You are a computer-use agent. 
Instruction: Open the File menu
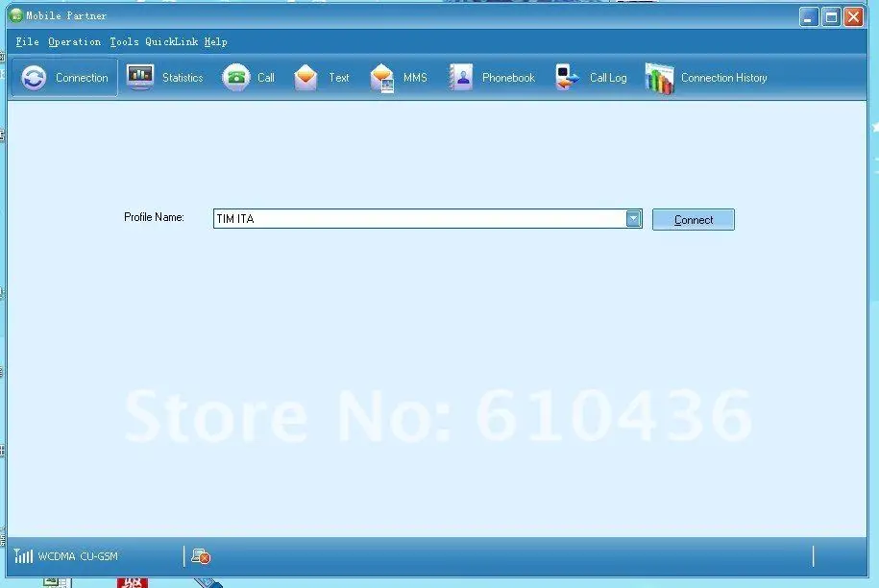28,41
